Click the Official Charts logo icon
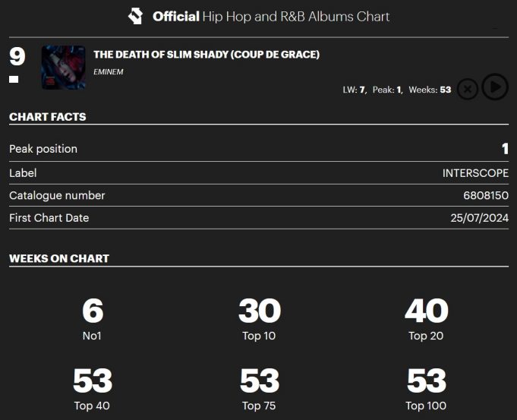Viewport: 517px width, 420px height. point(136,16)
